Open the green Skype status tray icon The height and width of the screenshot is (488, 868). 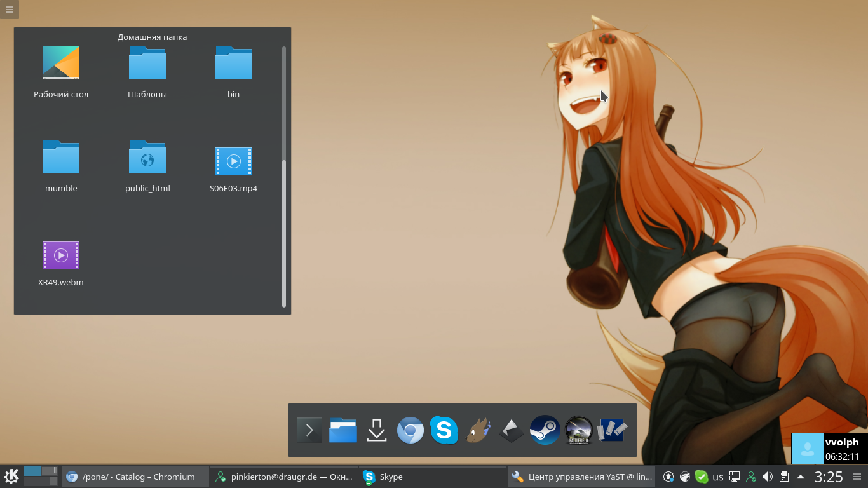coord(702,477)
